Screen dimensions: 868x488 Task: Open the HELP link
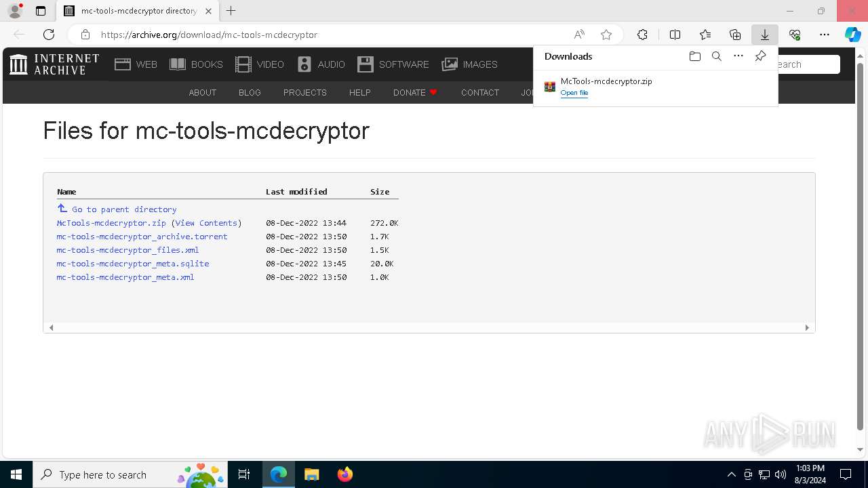point(359,93)
